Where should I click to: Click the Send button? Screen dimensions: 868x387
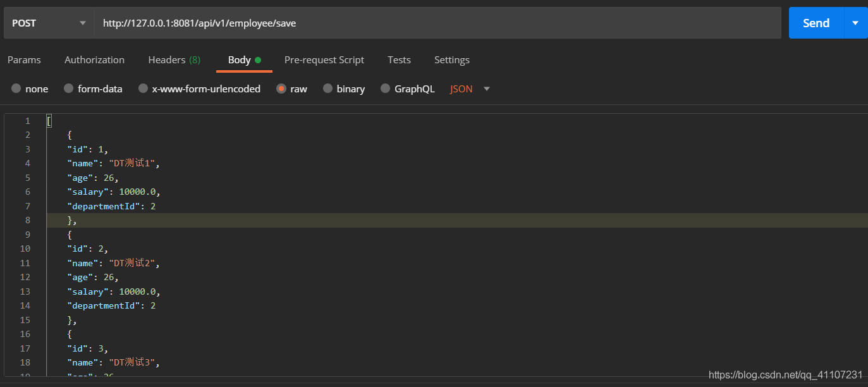tap(816, 23)
